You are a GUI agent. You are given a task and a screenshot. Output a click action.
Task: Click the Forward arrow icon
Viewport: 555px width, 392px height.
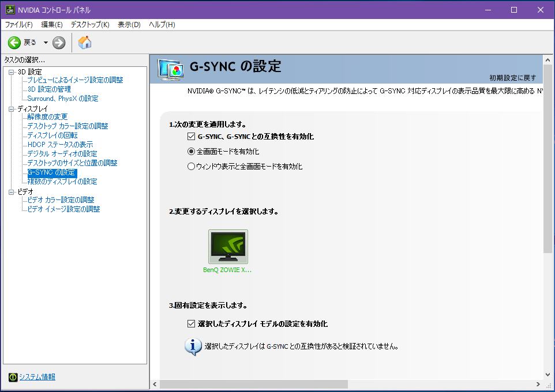[x=59, y=43]
